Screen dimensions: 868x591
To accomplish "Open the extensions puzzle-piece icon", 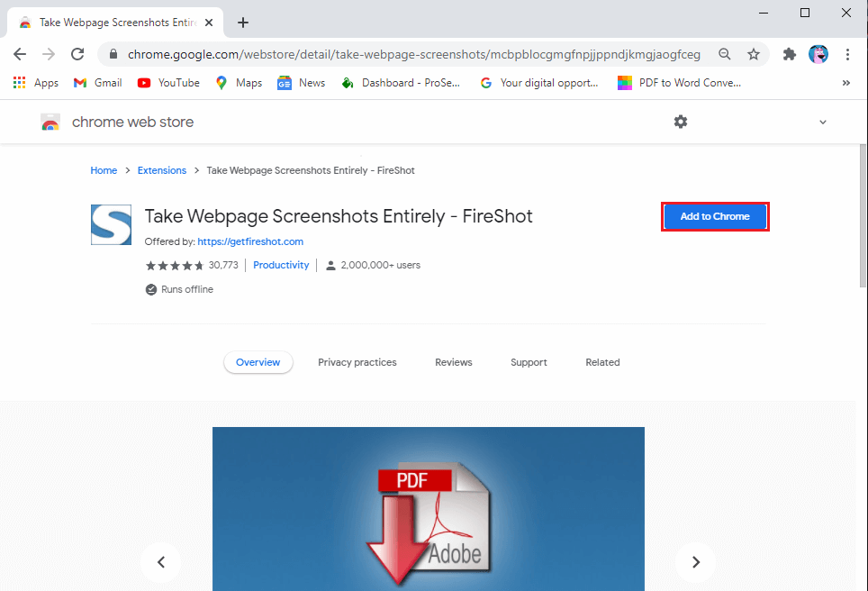I will 789,54.
